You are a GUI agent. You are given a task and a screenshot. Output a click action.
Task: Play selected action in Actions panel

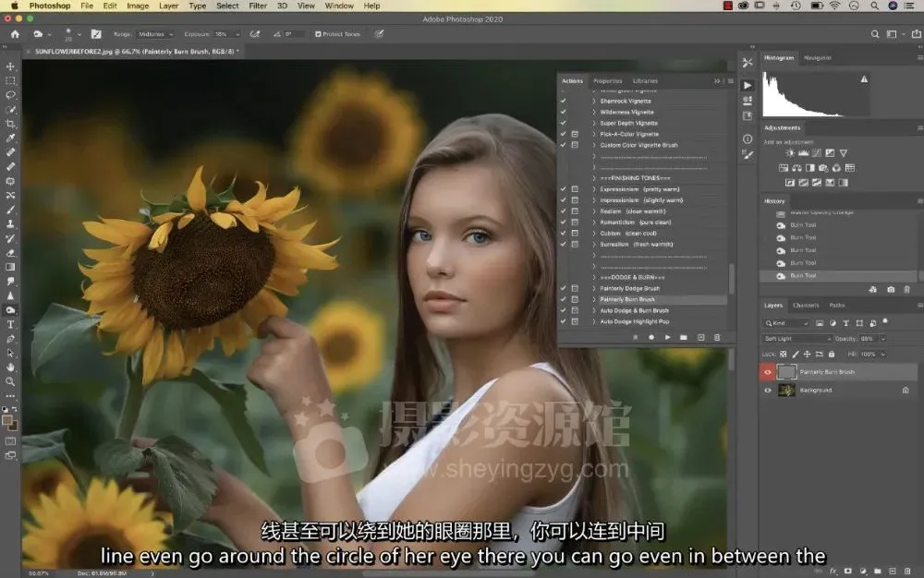click(668, 337)
